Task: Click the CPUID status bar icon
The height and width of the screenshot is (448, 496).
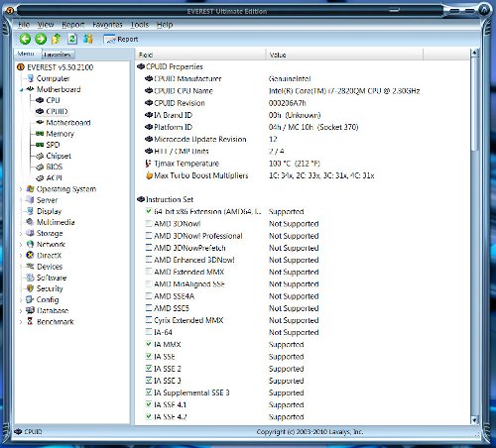Action: click(19, 431)
